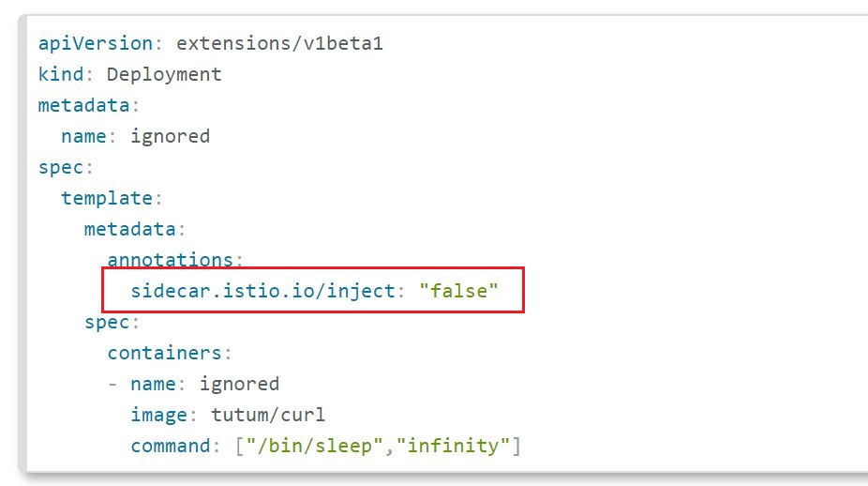Click the Deployment value text
The width and height of the screenshot is (868, 486).
tap(164, 74)
